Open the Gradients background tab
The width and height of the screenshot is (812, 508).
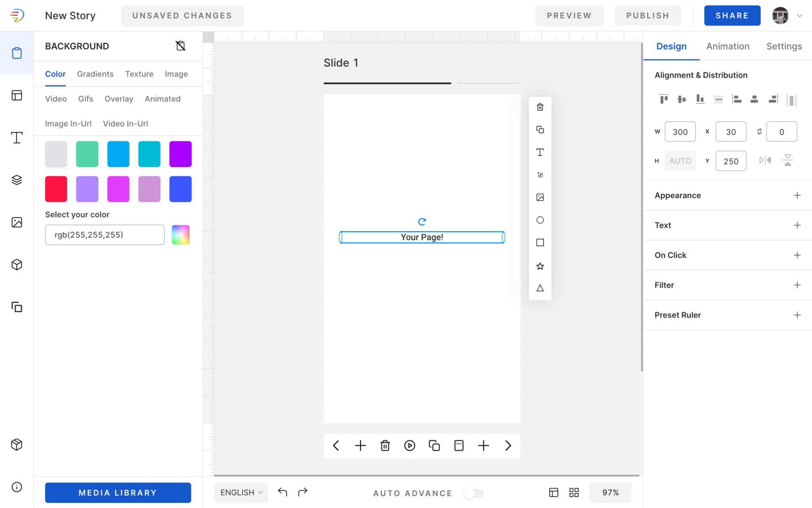[95, 74]
